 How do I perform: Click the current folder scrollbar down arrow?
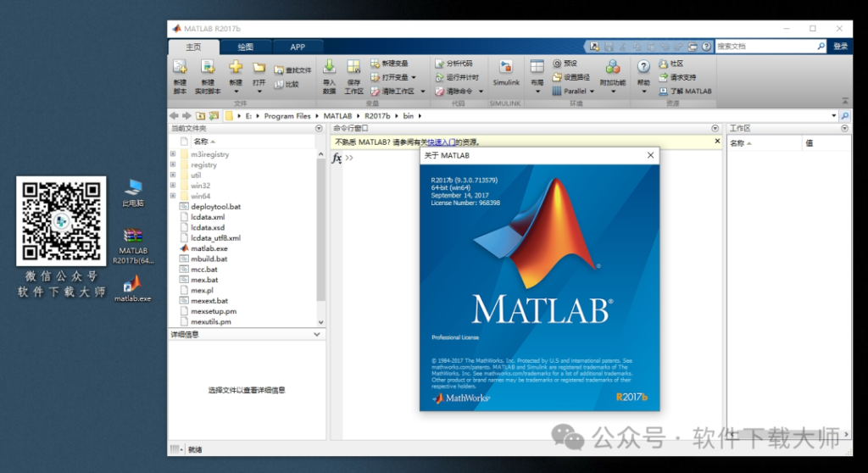(321, 322)
